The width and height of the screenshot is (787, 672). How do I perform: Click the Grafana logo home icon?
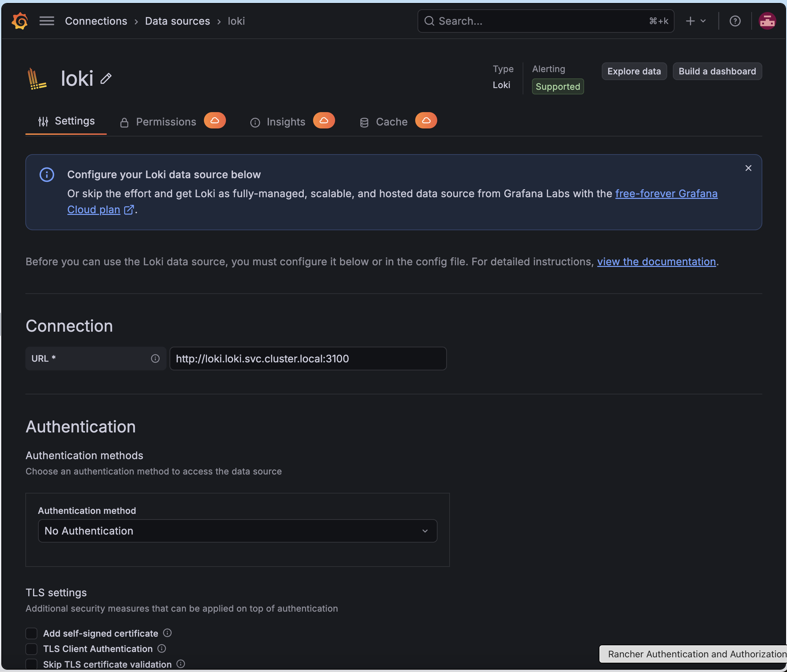pyautogui.click(x=20, y=21)
